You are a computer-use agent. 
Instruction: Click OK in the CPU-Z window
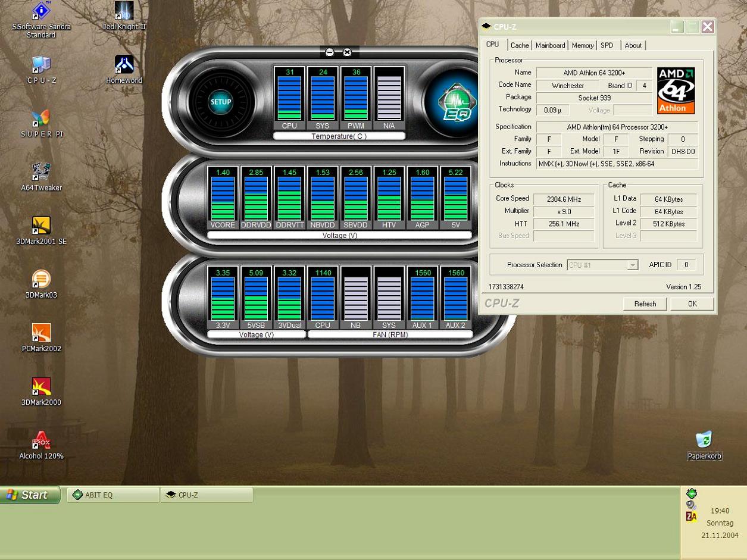692,304
